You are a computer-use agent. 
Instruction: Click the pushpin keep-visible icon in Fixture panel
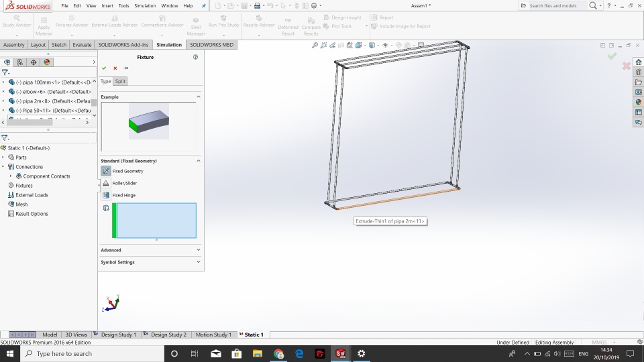point(126,68)
